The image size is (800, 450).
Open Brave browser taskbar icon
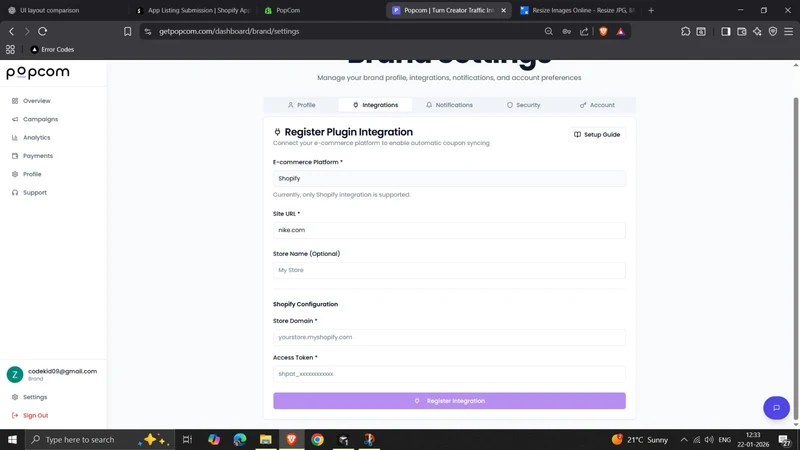tap(291, 439)
